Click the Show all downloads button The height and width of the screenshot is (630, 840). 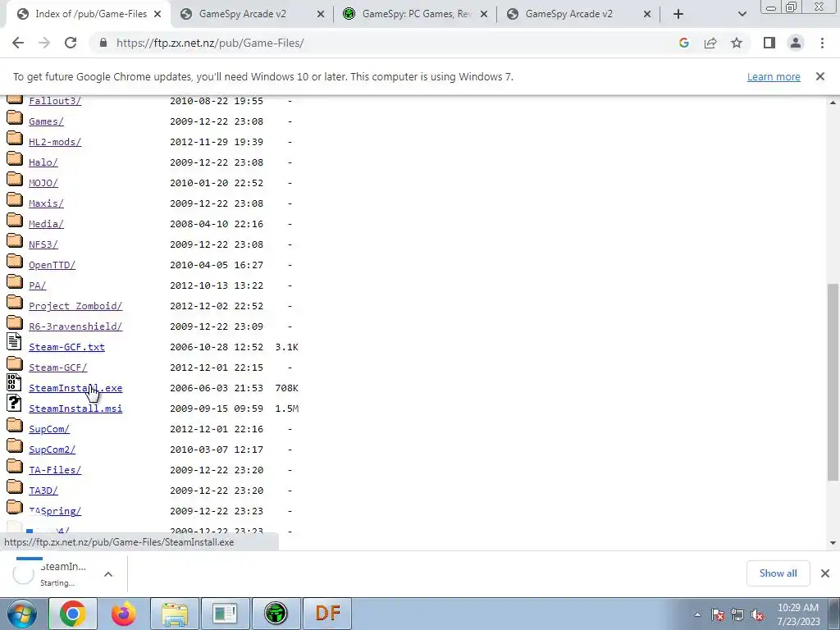pos(778,573)
